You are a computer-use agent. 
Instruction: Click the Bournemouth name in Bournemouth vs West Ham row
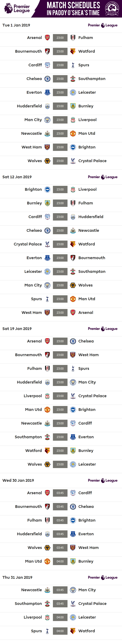point(28,355)
